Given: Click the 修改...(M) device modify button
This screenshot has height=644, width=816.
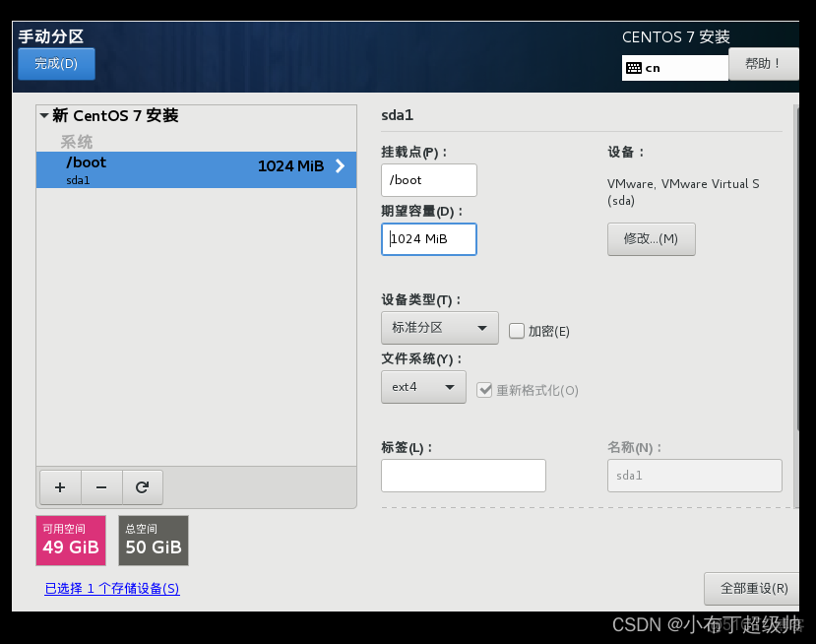Looking at the screenshot, I should tap(651, 238).
